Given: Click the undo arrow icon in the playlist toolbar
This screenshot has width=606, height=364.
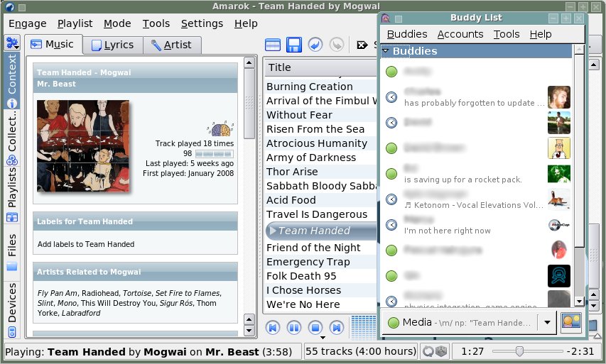Looking at the screenshot, I should pos(315,45).
